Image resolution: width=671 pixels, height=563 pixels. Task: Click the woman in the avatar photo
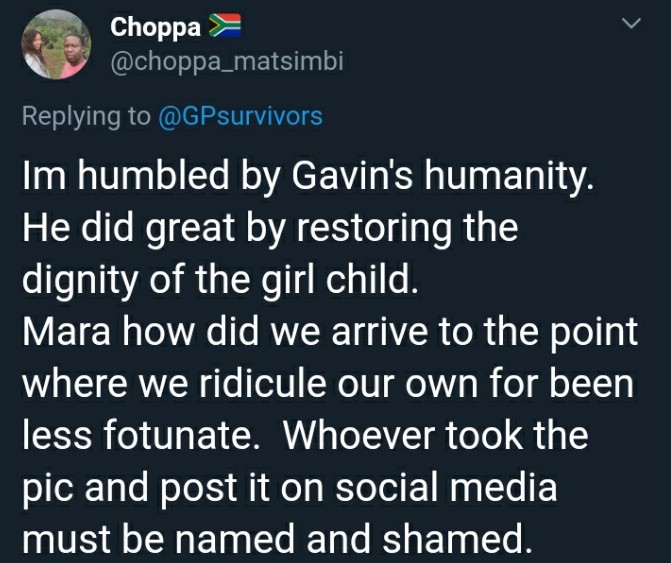coord(35,53)
